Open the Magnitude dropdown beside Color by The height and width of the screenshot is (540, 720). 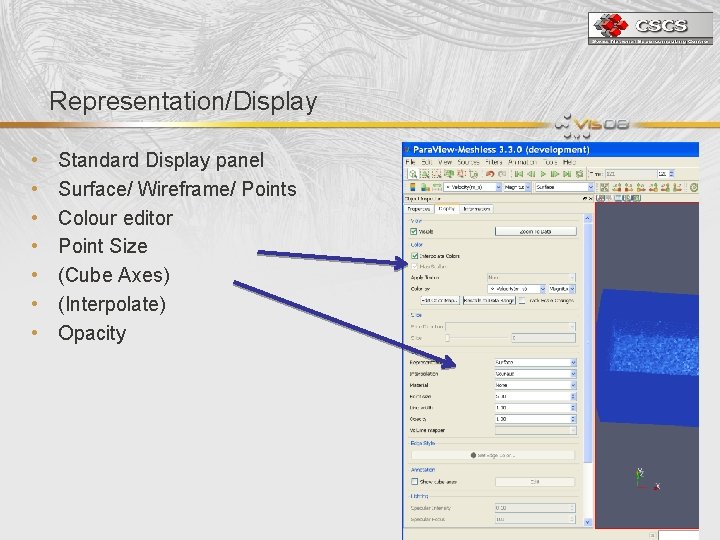[562, 289]
